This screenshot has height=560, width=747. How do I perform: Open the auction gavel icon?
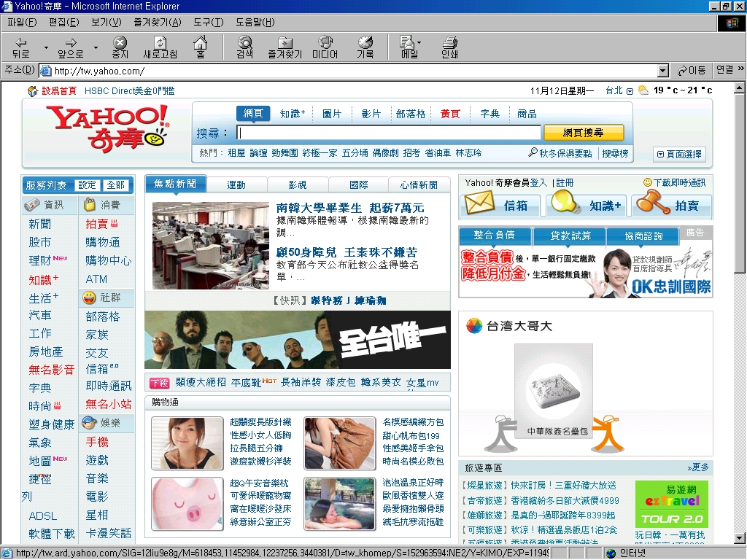click(x=653, y=202)
